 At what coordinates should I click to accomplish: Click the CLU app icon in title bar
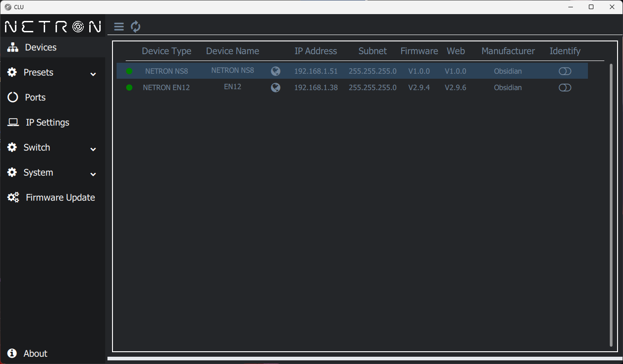click(8, 7)
